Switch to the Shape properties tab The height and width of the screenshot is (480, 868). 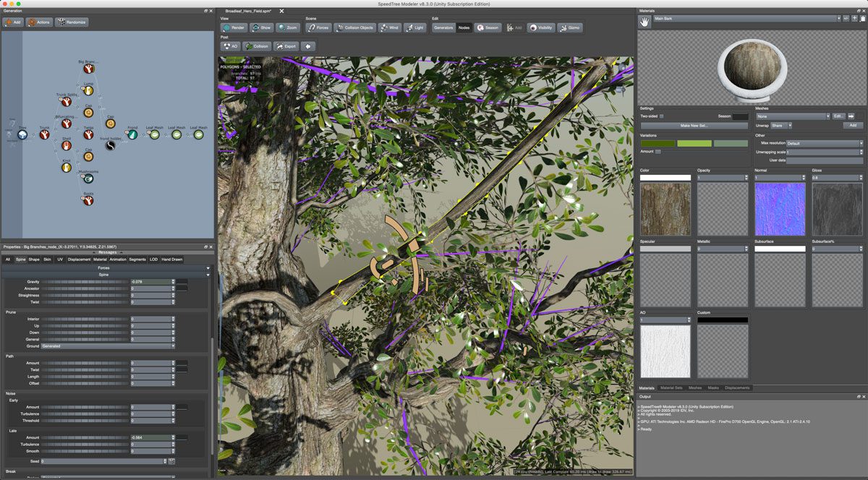pyautogui.click(x=34, y=259)
